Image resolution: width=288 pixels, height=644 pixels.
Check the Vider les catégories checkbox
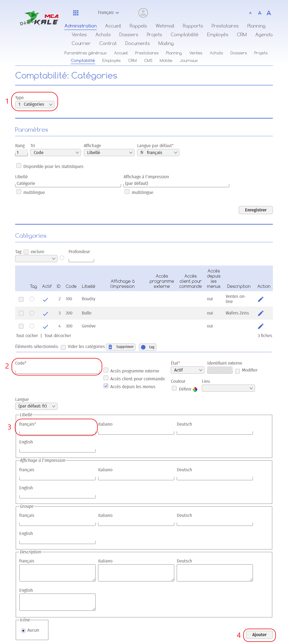(x=63, y=347)
